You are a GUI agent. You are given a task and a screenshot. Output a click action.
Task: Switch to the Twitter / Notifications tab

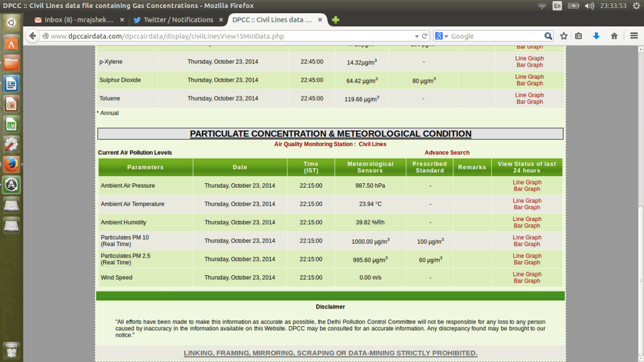(178, 20)
